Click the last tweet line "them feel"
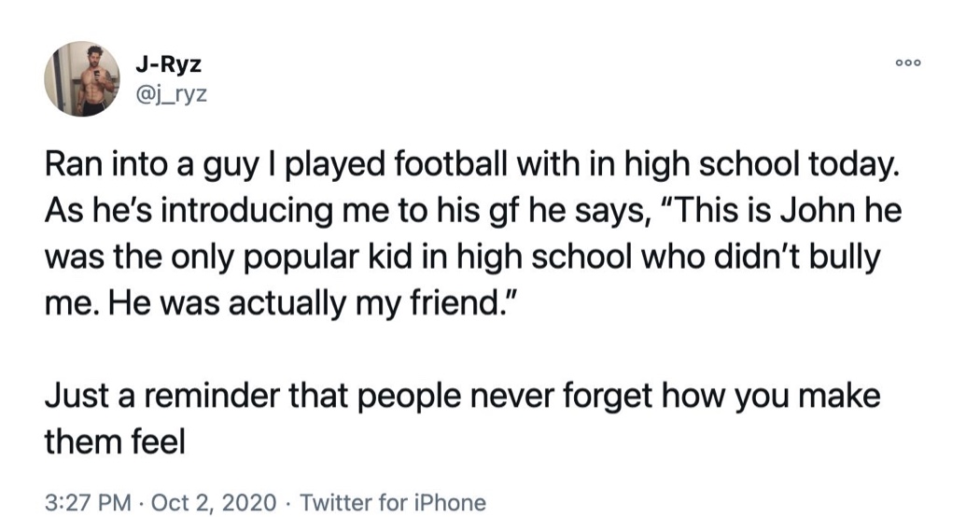This screenshot has height=517, width=980. tap(115, 442)
